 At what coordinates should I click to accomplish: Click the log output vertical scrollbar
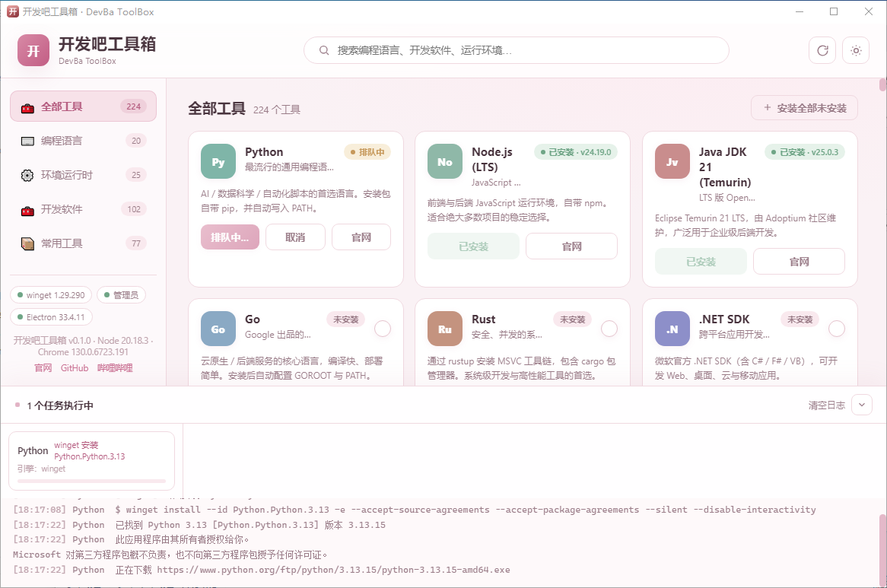pyautogui.click(x=882, y=550)
